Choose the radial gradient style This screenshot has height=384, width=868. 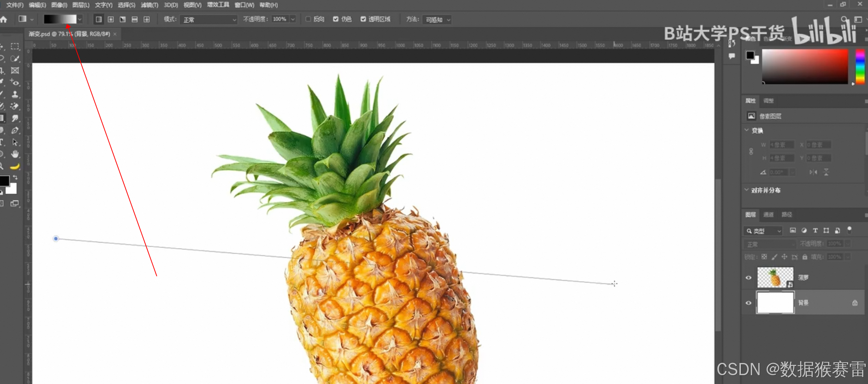click(110, 20)
